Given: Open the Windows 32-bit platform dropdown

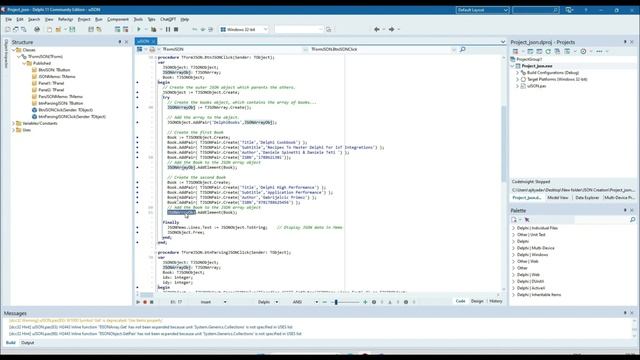Looking at the screenshot, I should [266, 29].
